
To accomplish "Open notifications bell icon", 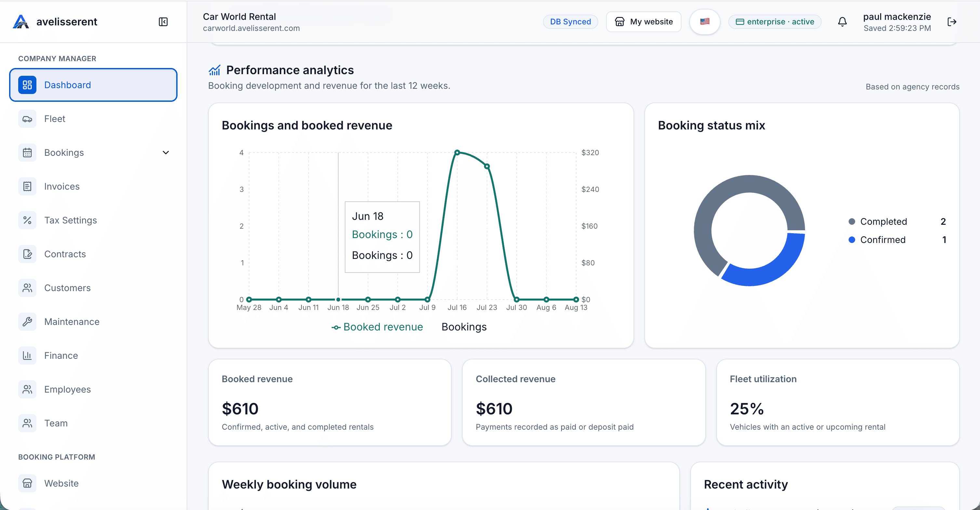I will tap(842, 22).
